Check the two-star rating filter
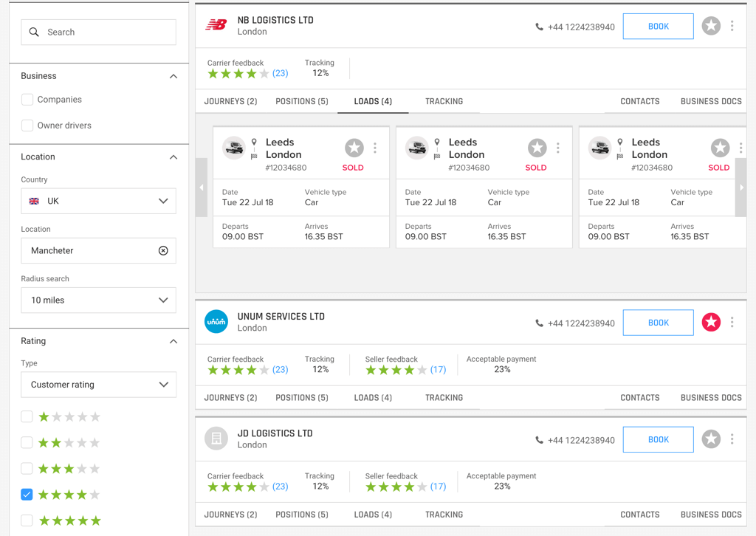The image size is (756, 536). pyautogui.click(x=27, y=442)
